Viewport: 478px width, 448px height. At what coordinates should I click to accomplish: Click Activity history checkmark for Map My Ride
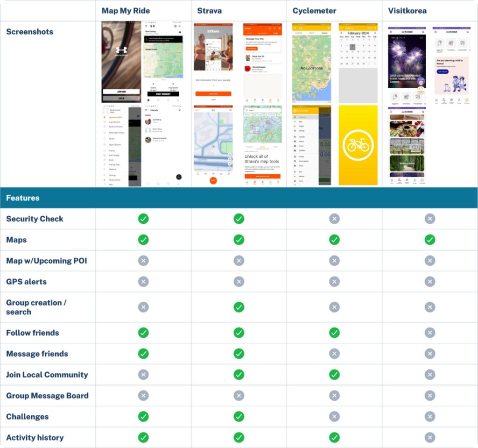pyautogui.click(x=143, y=437)
